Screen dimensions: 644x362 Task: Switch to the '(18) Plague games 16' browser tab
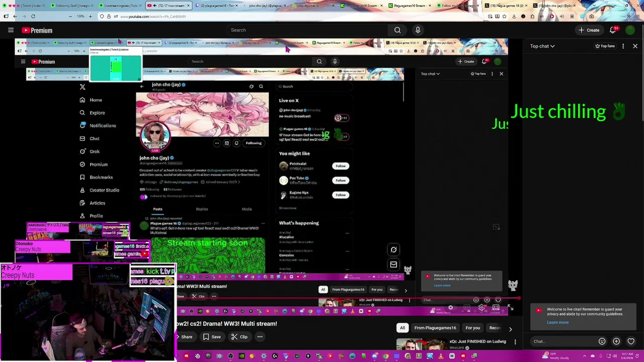(x=506, y=6)
